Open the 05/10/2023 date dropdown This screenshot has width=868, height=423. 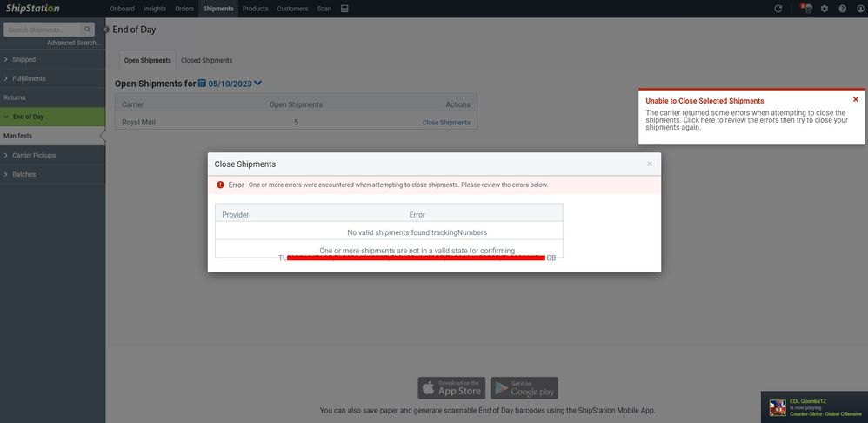[257, 84]
